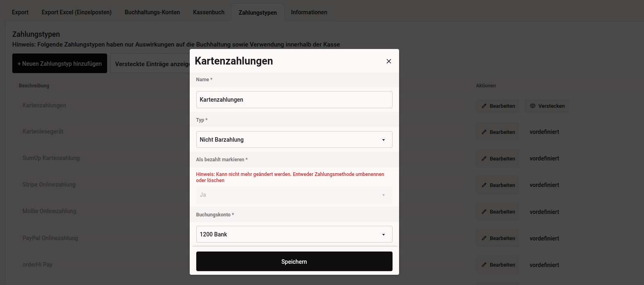This screenshot has width=644, height=285.
Task: Open the Buchhaltungs-Konten tab
Action: click(152, 12)
